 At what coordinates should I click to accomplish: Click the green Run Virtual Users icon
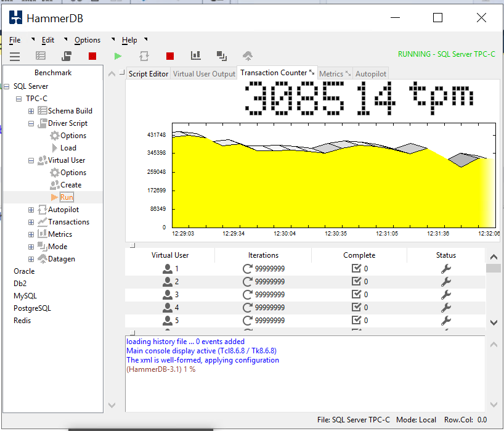coord(117,55)
